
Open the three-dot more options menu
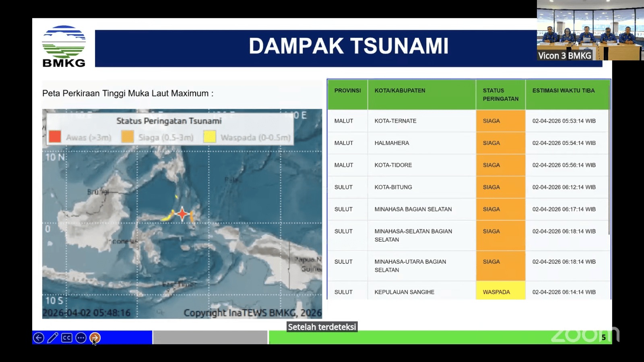click(81, 338)
